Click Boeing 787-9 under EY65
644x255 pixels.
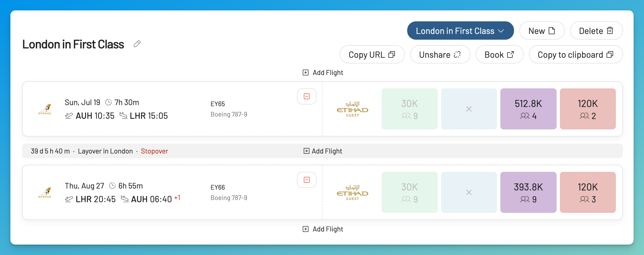pos(229,114)
